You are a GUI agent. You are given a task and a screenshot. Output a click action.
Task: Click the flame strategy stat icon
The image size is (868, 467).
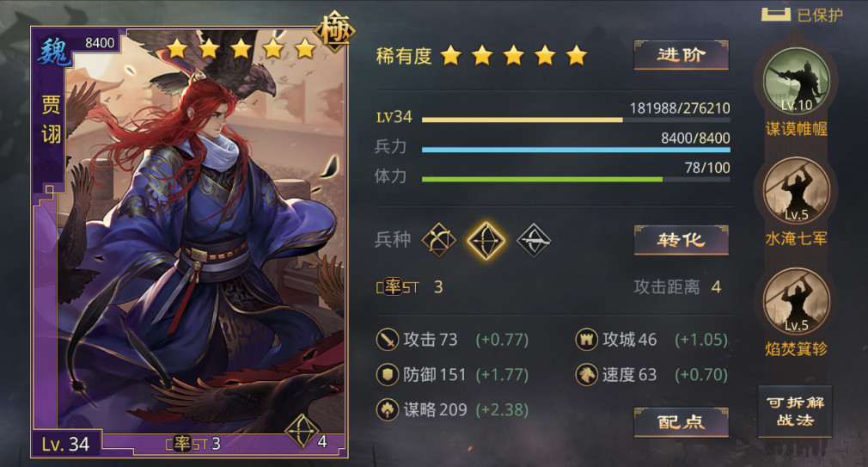pos(388,410)
